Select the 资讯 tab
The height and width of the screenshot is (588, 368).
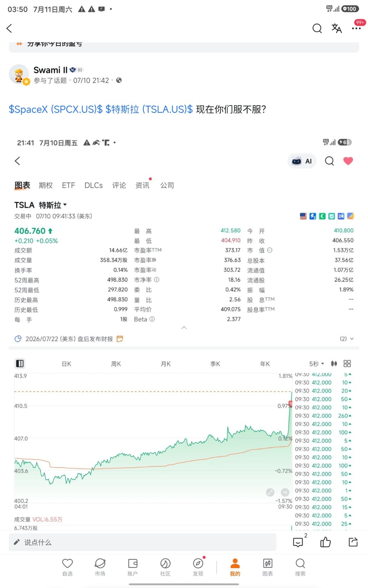coord(142,185)
